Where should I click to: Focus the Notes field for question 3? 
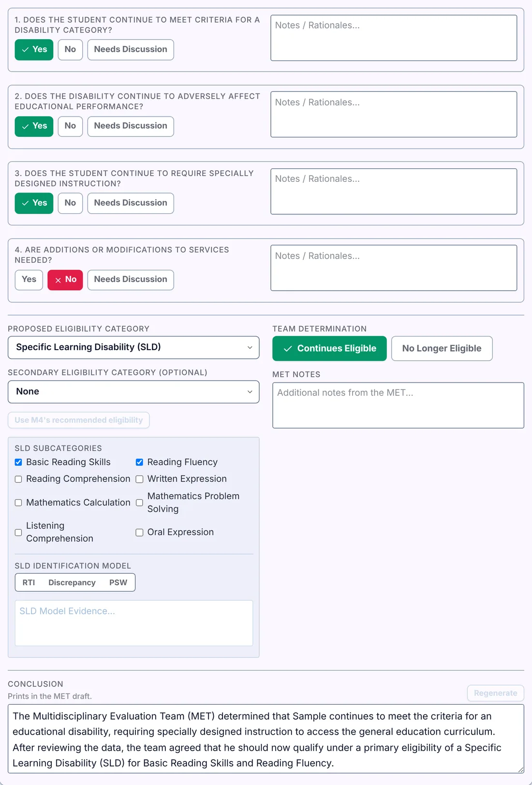point(394,191)
